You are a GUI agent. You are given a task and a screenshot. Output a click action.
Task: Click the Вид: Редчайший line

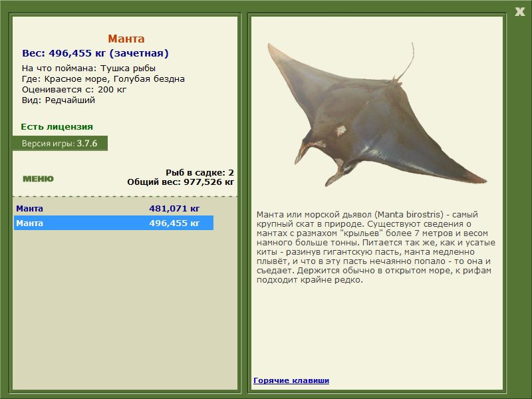(x=59, y=100)
